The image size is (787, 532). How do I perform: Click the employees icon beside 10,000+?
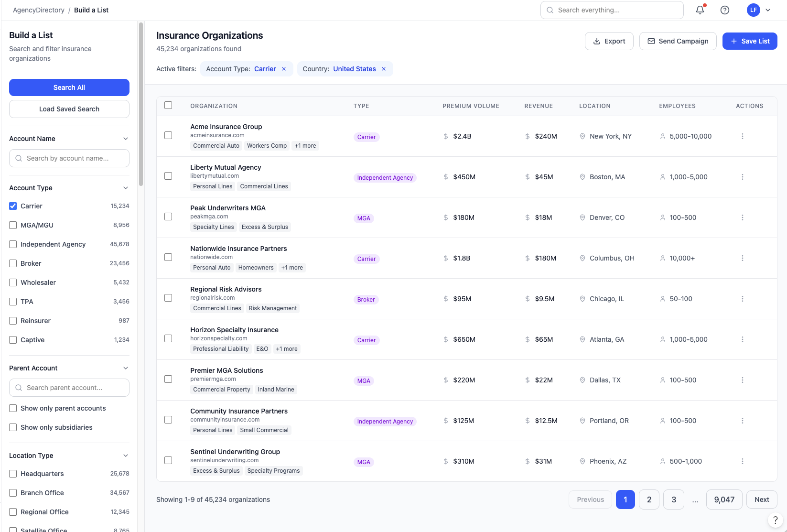[663, 258]
